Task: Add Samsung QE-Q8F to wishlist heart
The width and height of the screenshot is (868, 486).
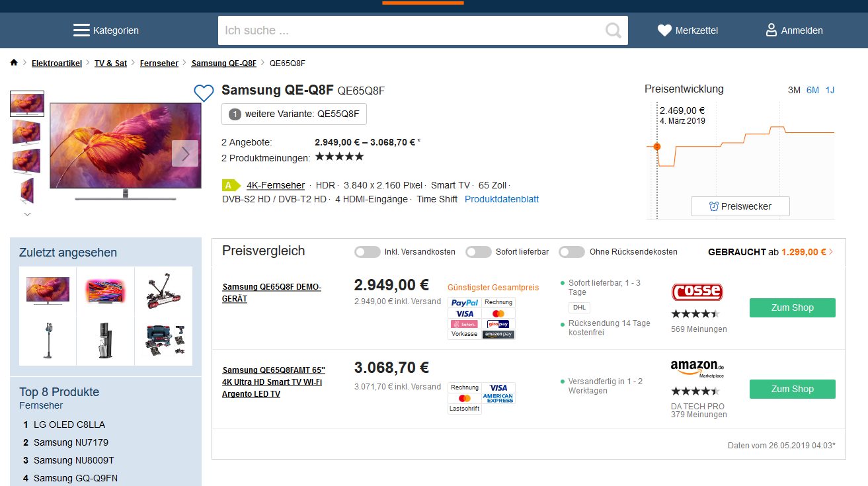Action: pos(204,93)
